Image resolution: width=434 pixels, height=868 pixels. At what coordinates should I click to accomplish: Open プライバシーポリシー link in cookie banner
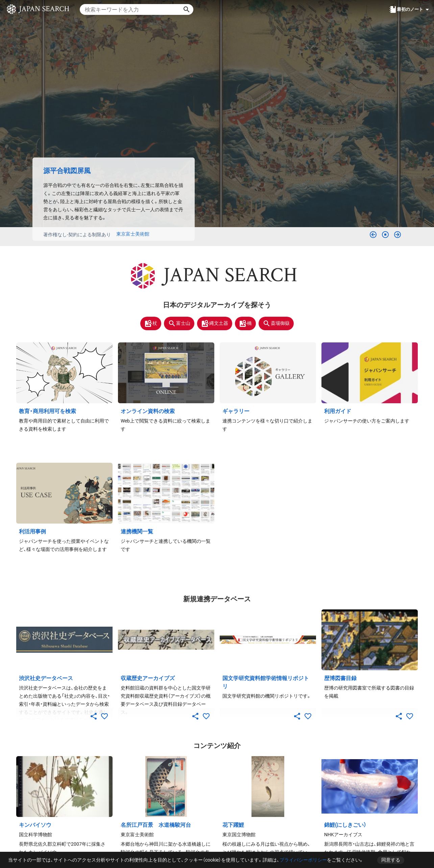pos(303,860)
